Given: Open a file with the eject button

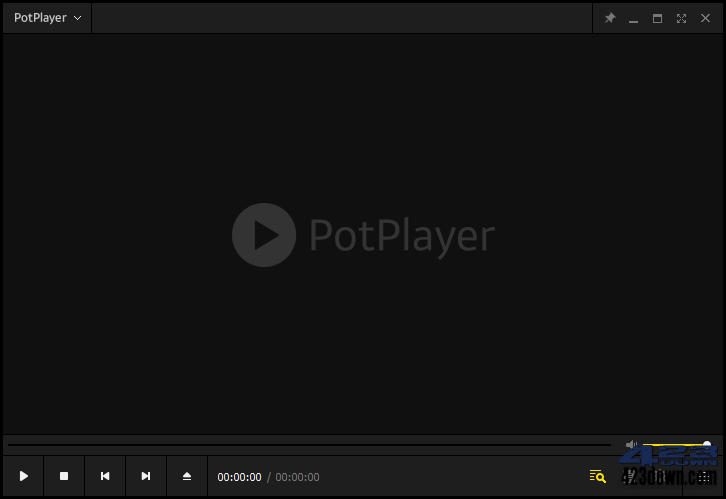Looking at the screenshot, I should pos(187,476).
